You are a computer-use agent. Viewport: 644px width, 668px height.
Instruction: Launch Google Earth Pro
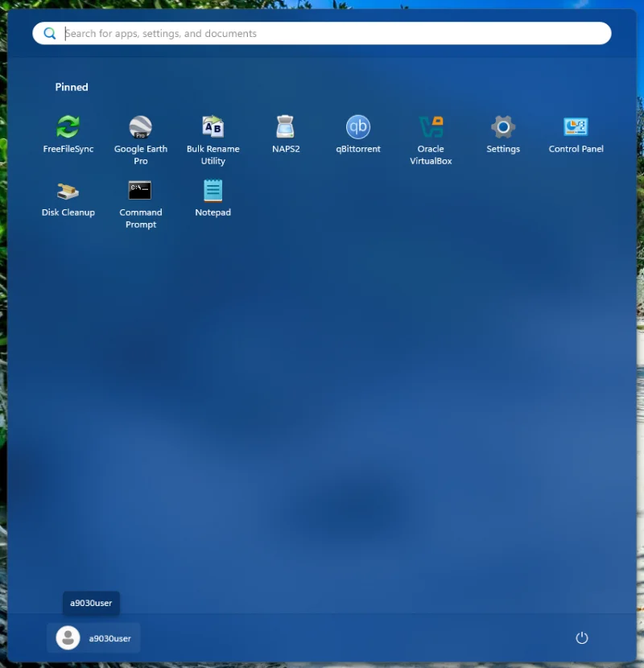click(x=141, y=141)
